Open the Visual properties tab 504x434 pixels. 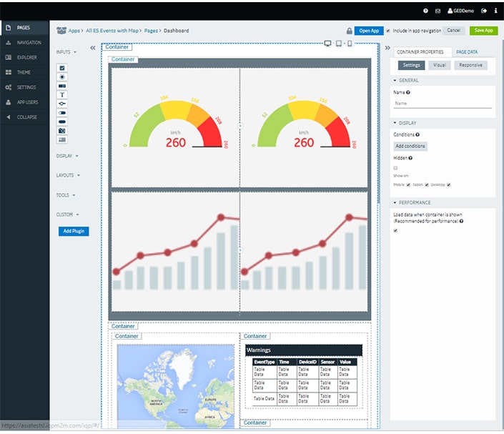(x=440, y=65)
